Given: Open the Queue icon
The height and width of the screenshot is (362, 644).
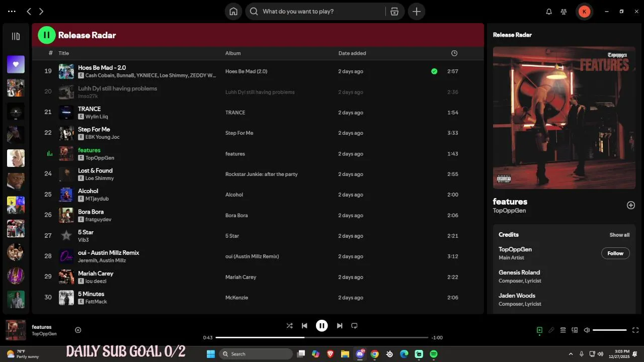Looking at the screenshot, I should [x=563, y=330].
